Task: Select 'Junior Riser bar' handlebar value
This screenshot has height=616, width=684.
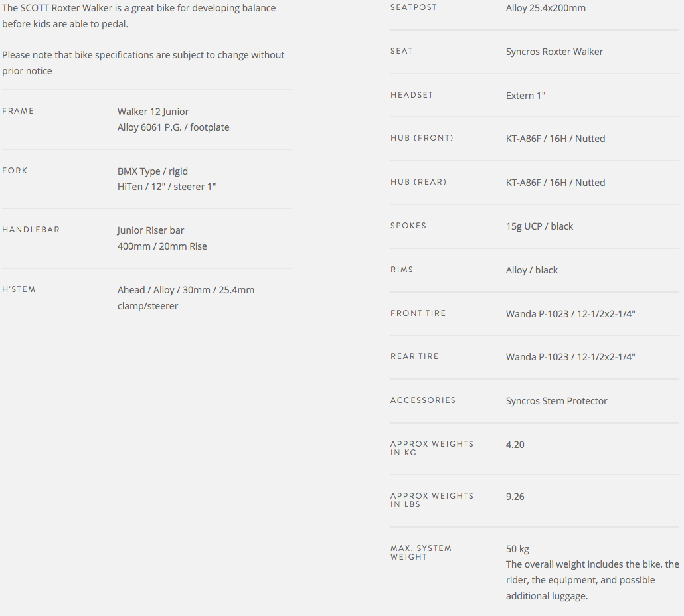Action: point(151,230)
